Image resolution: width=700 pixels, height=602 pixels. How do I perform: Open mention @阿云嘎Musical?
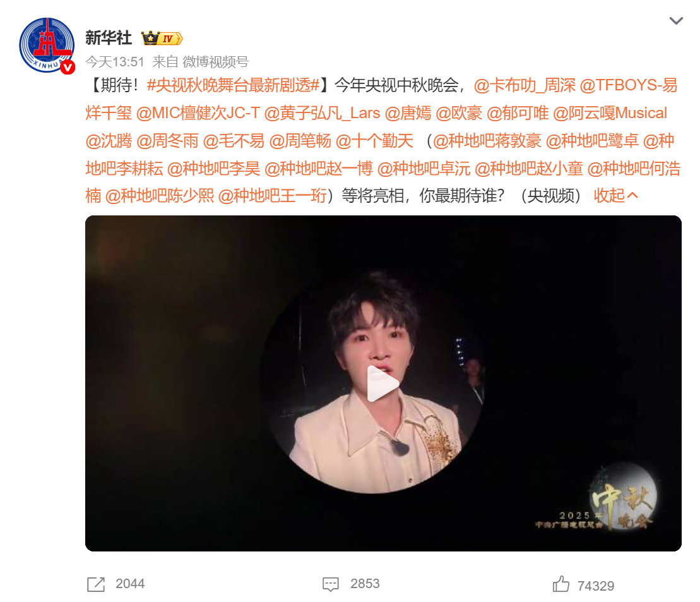[x=610, y=113]
